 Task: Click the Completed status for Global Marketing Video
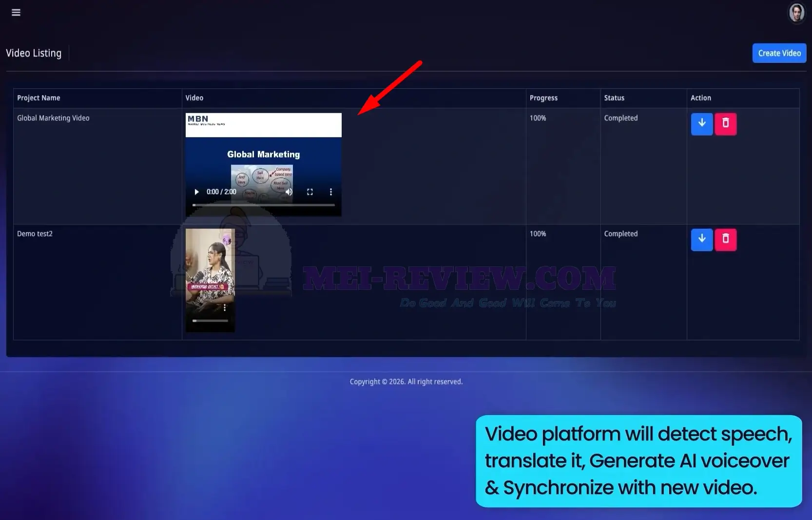tap(620, 118)
